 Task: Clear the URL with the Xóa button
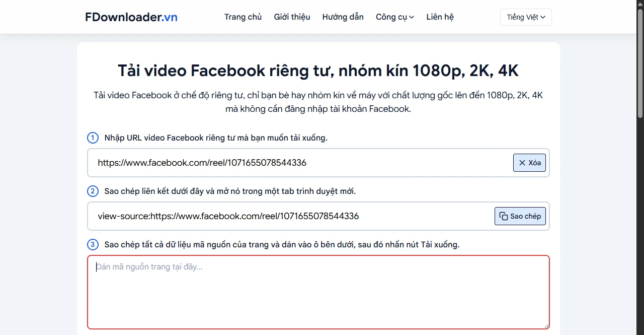tap(529, 163)
